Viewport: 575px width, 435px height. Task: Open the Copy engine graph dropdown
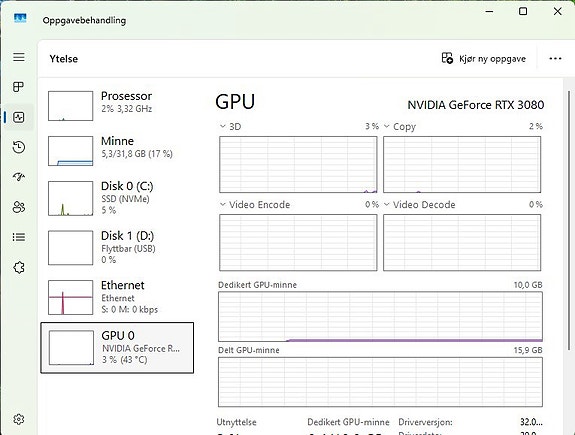[400, 127]
